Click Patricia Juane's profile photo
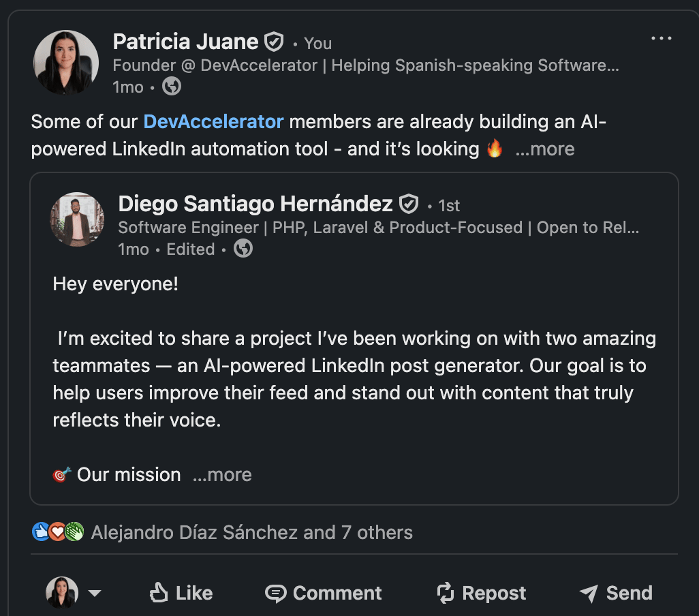This screenshot has width=699, height=616. [66, 63]
